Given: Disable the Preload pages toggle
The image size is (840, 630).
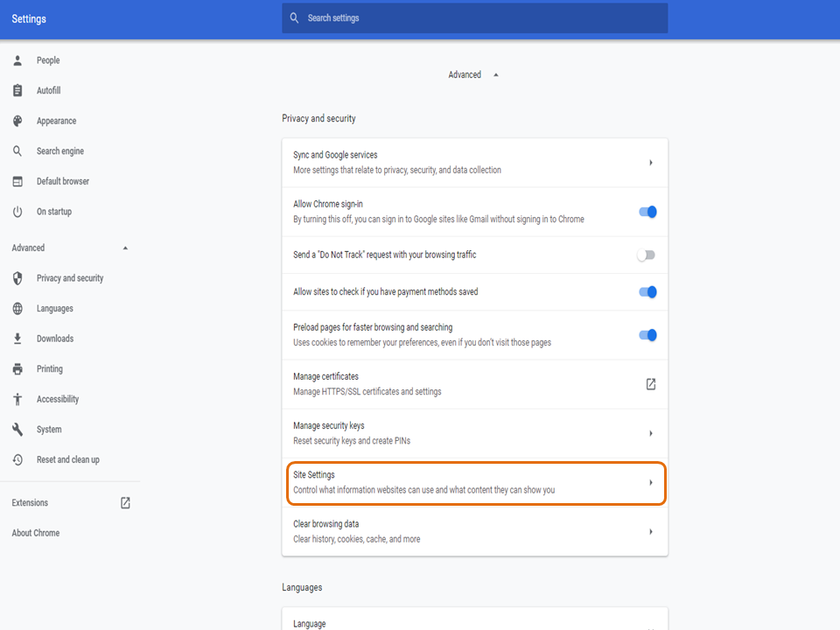Looking at the screenshot, I should pyautogui.click(x=647, y=335).
